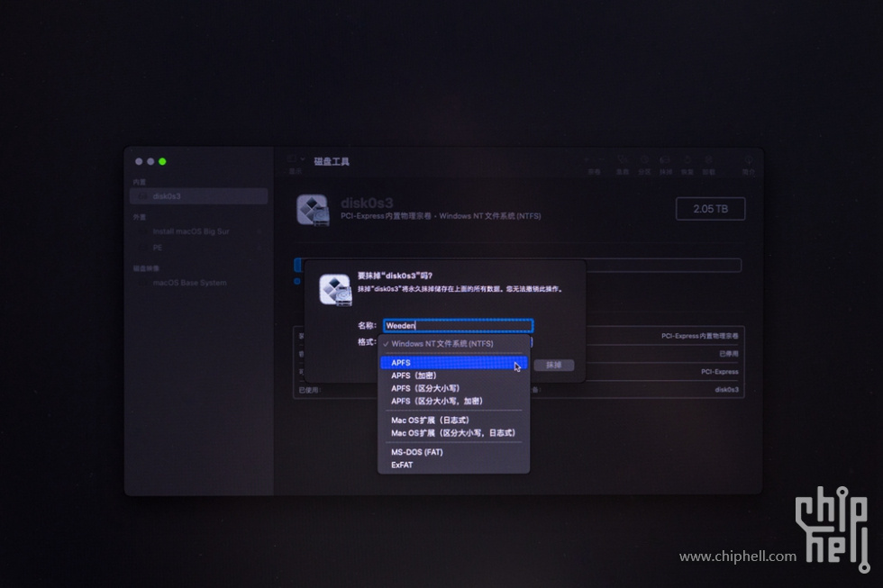Click the disk usage capacity bar
This screenshot has height=588, width=883.
coord(517,265)
